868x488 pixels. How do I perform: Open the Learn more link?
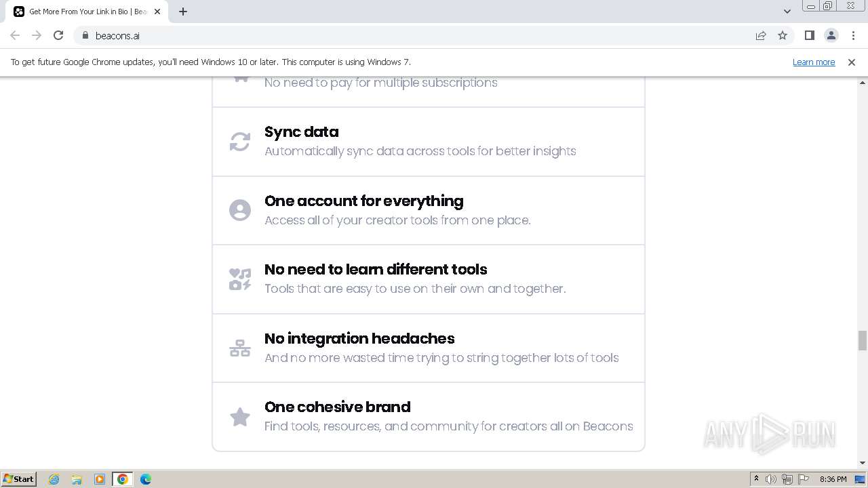coord(814,62)
